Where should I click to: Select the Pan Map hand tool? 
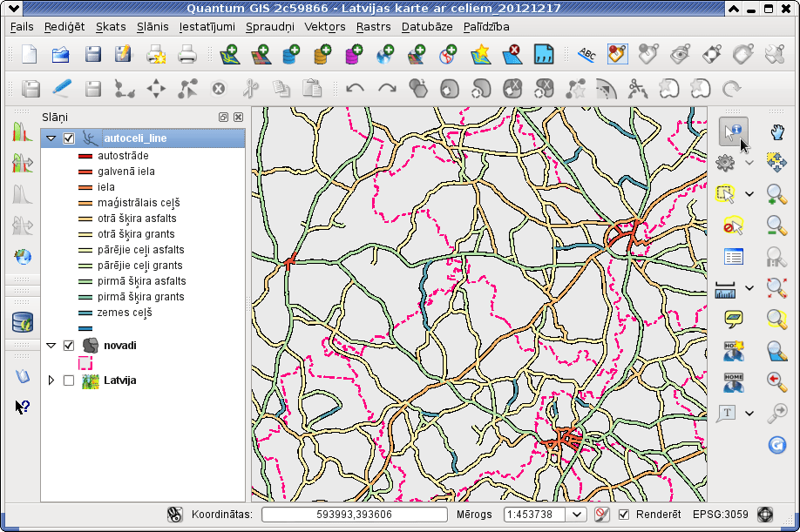click(777, 132)
